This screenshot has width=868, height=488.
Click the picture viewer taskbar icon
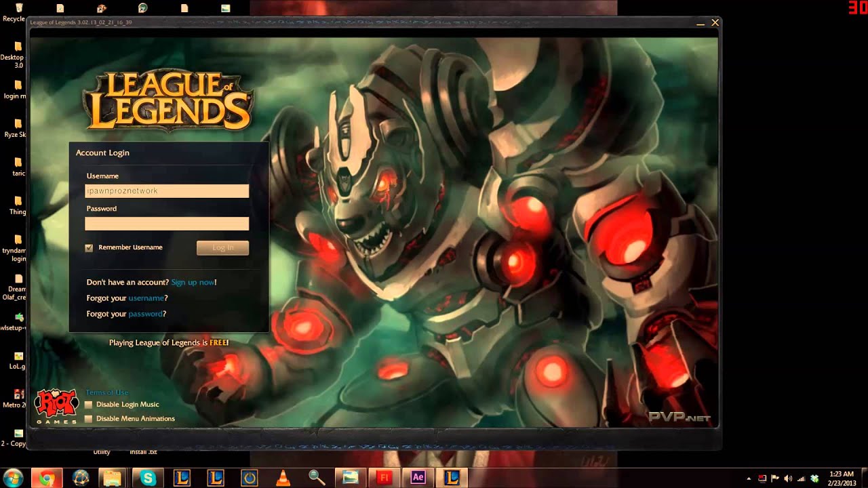coord(350,478)
